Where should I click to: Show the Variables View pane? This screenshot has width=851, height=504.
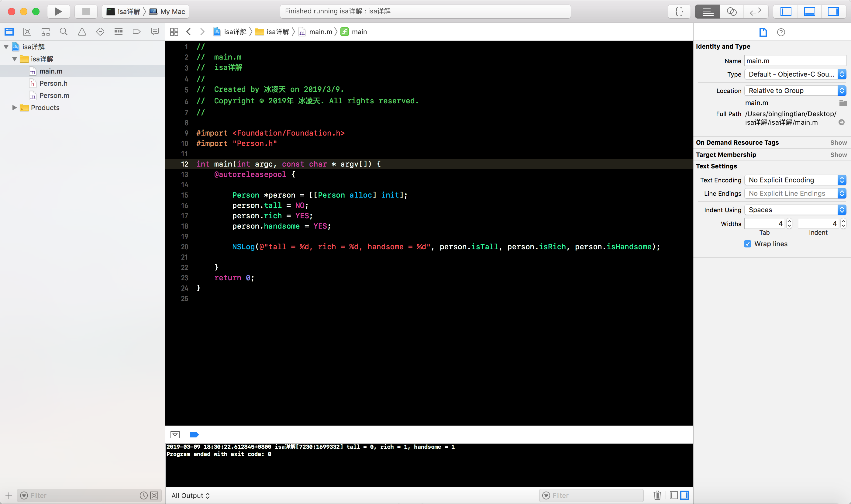click(674, 495)
